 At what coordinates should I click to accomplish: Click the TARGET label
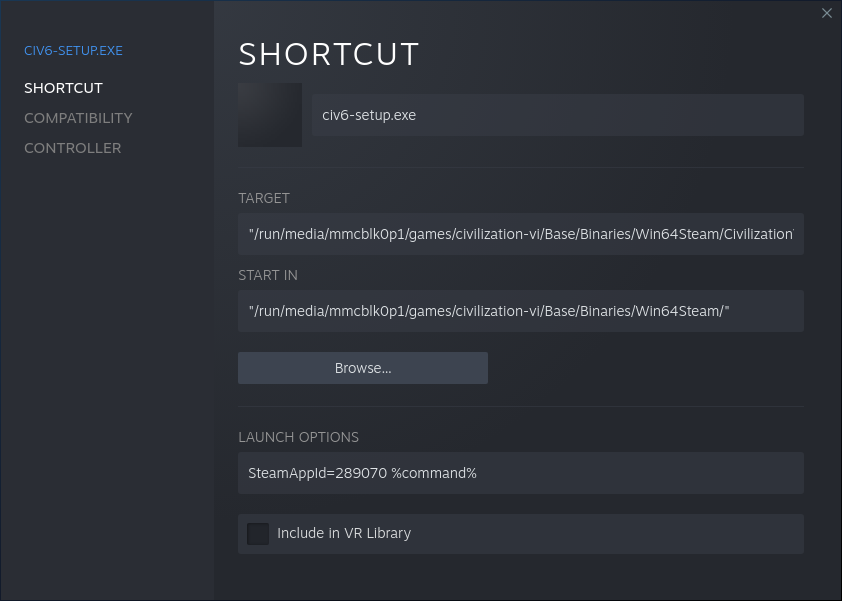[264, 198]
